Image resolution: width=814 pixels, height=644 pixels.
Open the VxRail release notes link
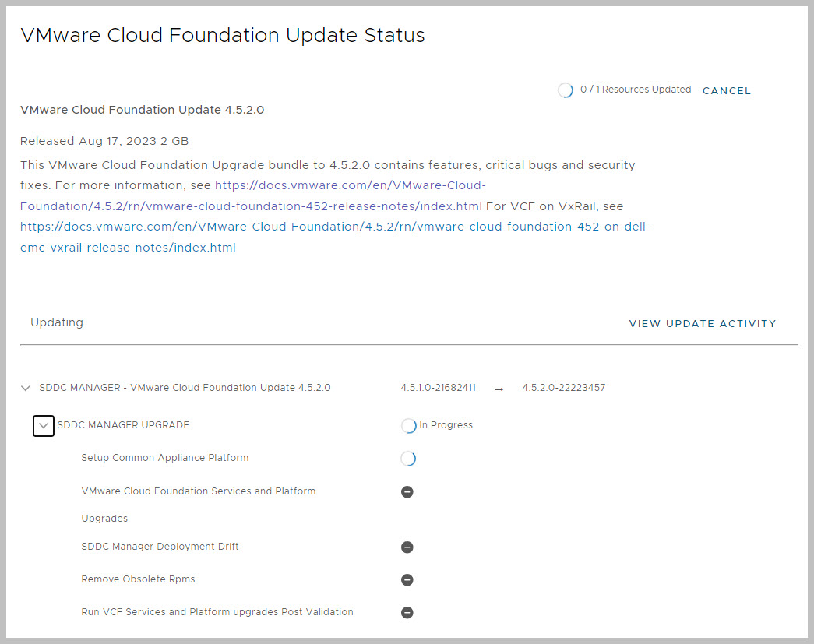pos(335,238)
